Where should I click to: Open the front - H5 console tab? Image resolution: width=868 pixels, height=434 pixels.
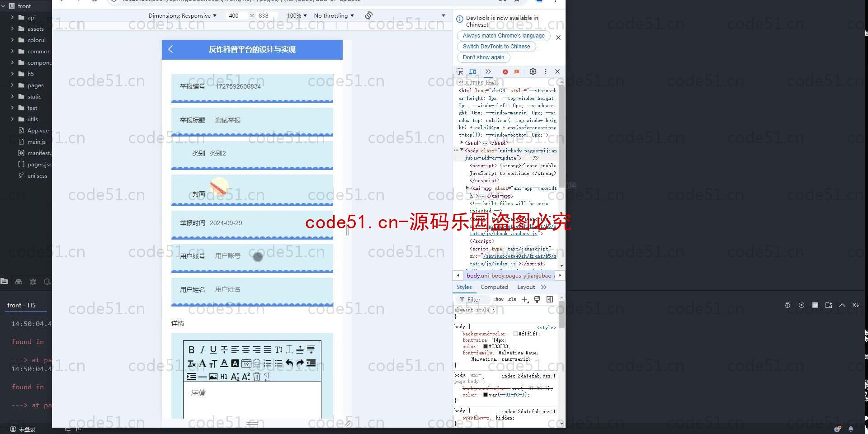(21, 305)
